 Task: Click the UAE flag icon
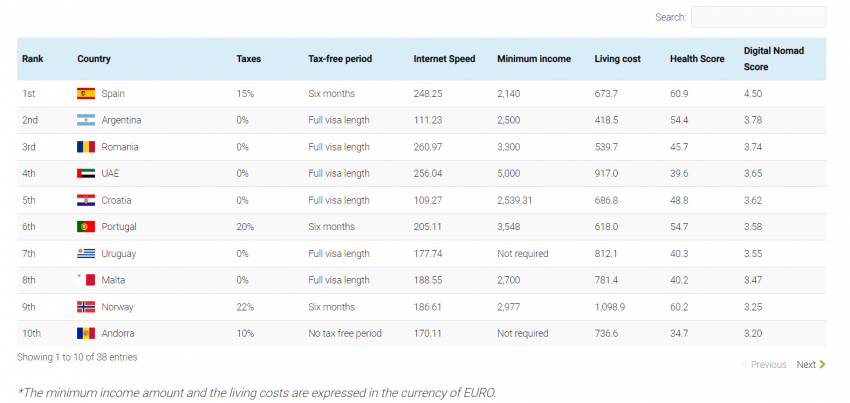[86, 173]
